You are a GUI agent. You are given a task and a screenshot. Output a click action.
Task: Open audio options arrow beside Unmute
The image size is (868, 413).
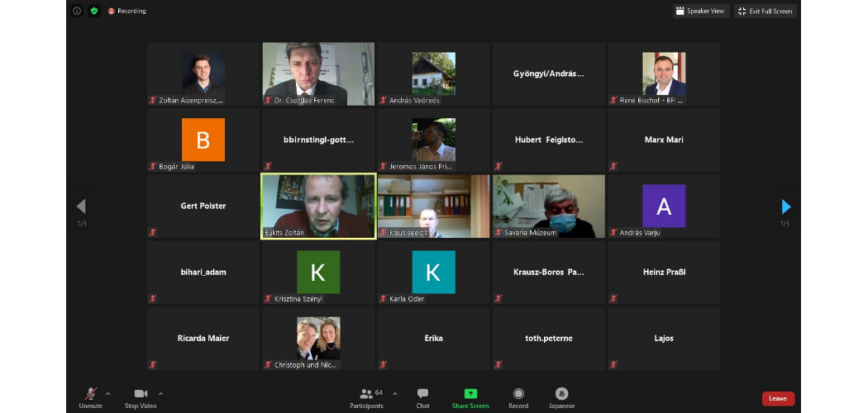[x=108, y=394]
